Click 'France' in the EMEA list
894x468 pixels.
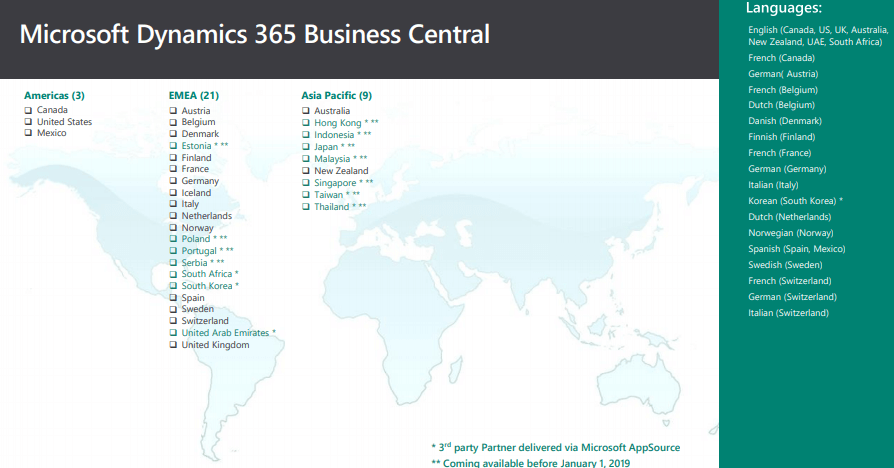pyautogui.click(x=195, y=169)
